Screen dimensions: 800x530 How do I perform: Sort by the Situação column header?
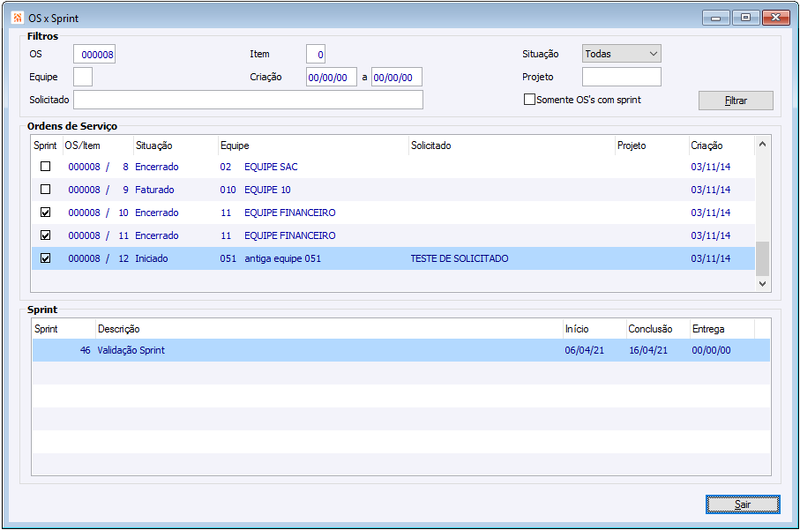tap(176, 145)
